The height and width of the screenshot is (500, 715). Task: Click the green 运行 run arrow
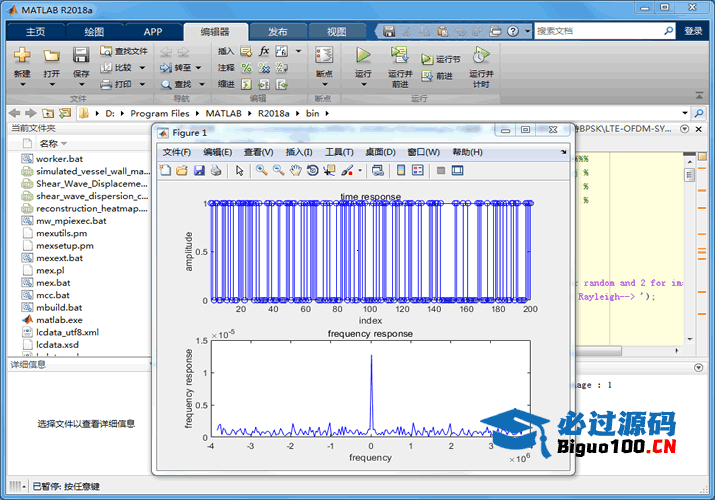click(x=363, y=55)
